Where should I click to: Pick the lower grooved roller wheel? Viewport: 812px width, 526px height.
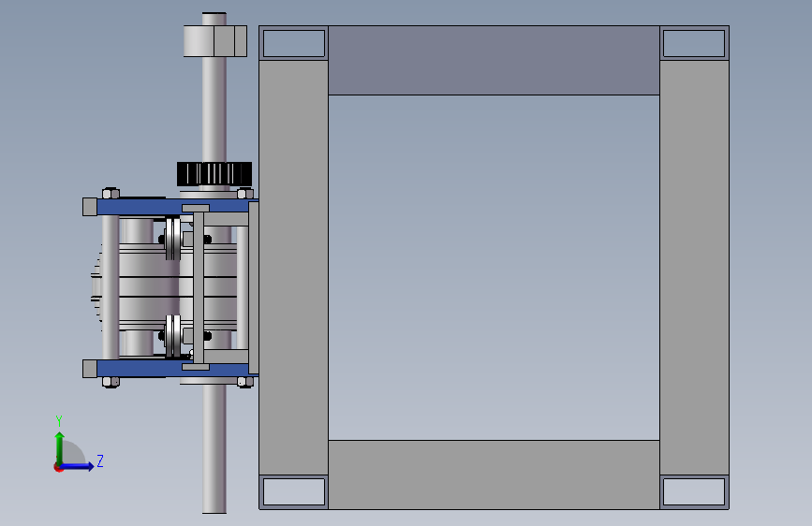(173, 336)
